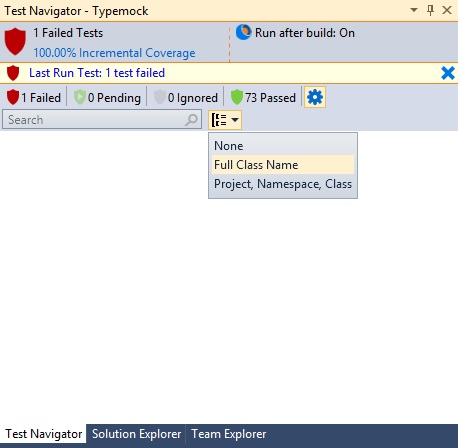
Task: Pin the Test Navigator panel
Action: 430,10
